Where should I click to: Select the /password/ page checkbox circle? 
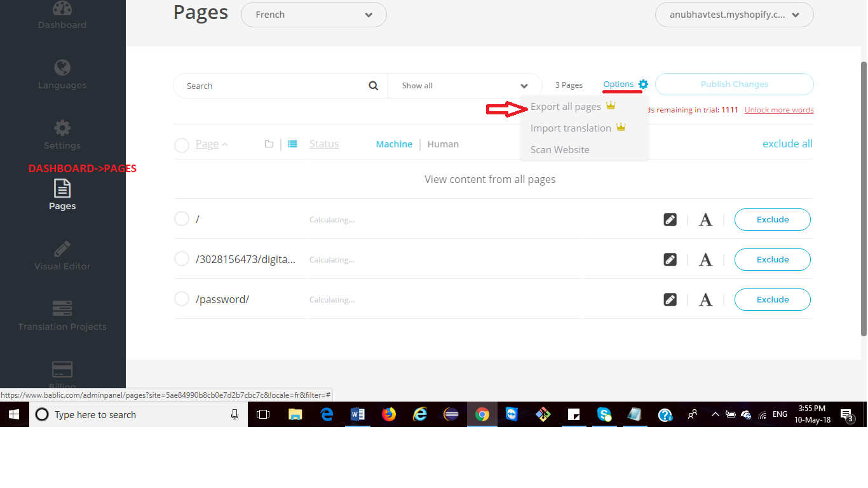[x=182, y=299]
